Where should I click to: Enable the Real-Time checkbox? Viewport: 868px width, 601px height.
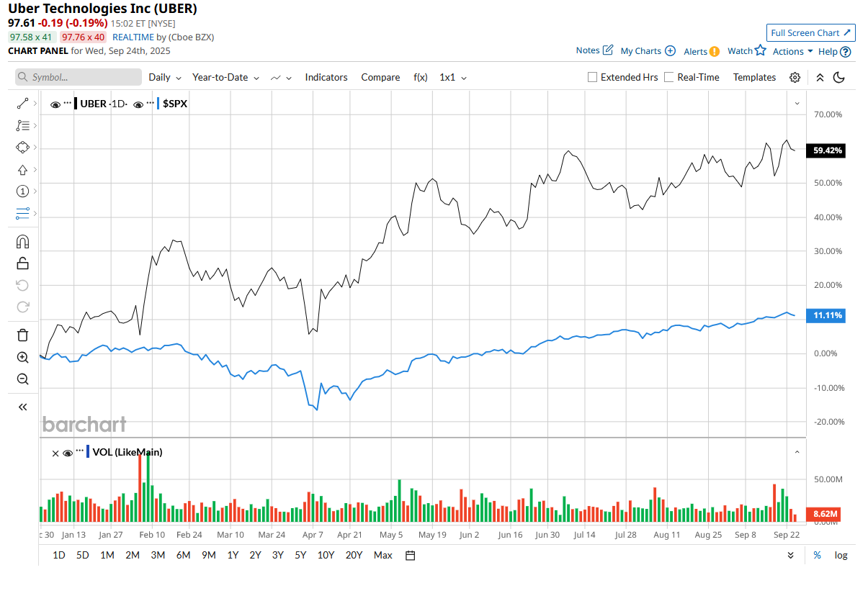pyautogui.click(x=669, y=77)
